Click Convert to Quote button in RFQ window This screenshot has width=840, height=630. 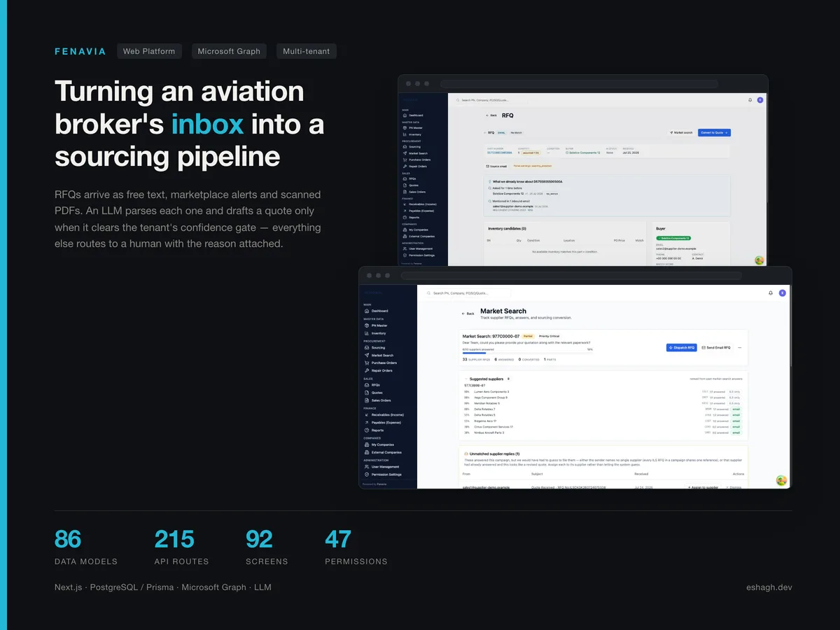pos(714,132)
